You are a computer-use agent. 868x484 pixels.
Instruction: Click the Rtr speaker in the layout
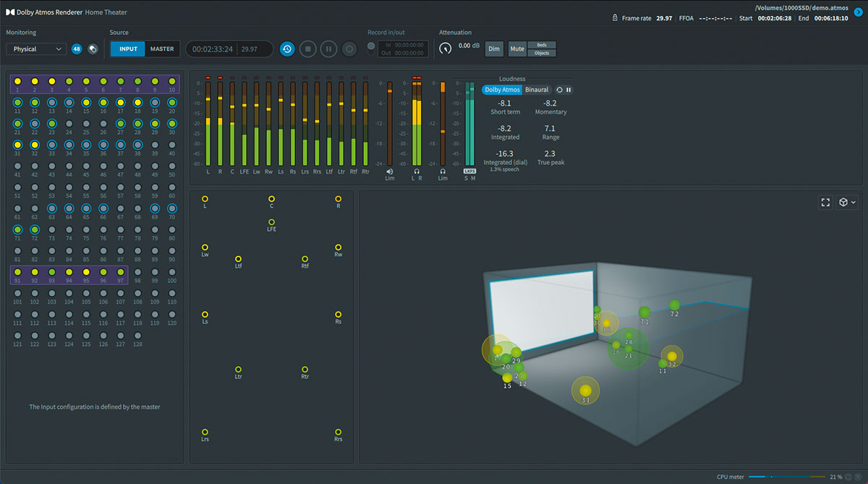point(305,369)
